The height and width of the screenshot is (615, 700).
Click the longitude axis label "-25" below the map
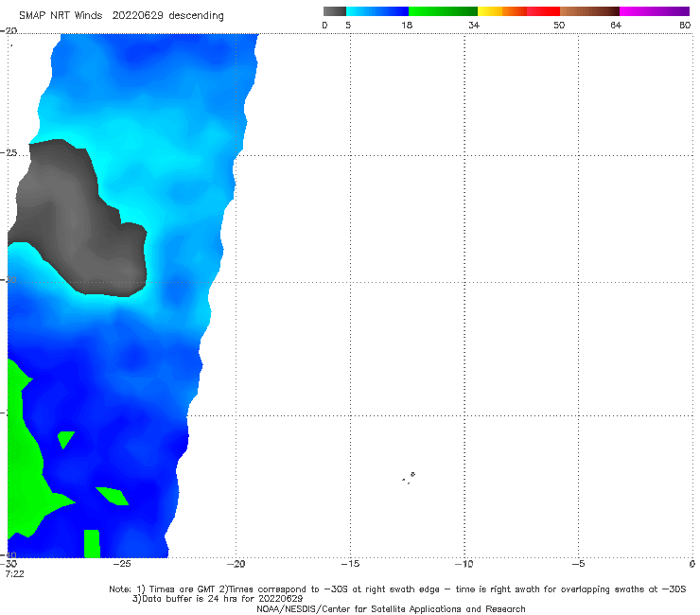click(x=122, y=564)
